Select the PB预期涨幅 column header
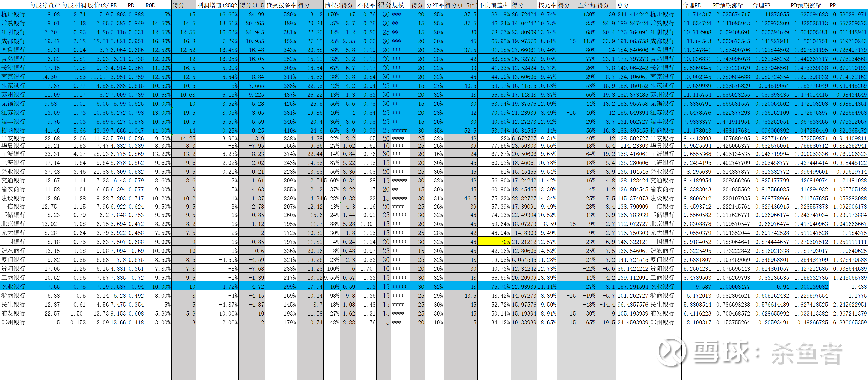Viewport: 868px width, 380px height. pyautogui.click(x=809, y=5)
